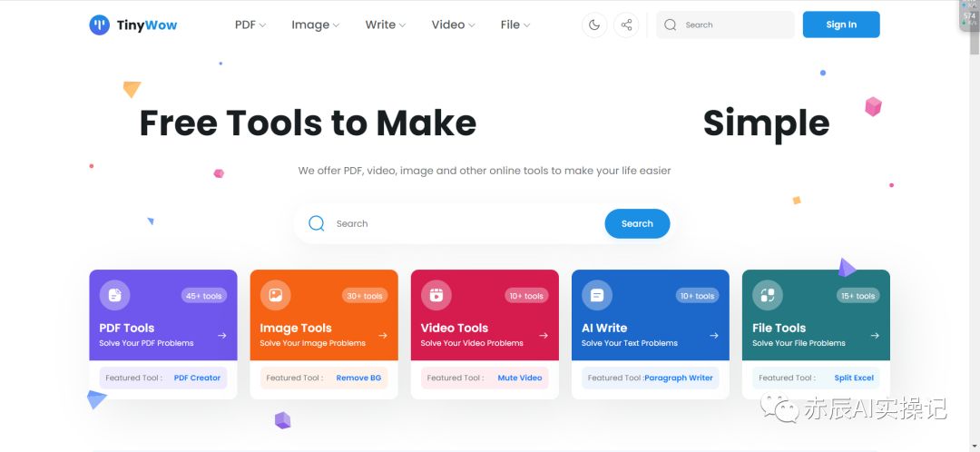This screenshot has height=452, width=980.
Task: Click arrow on Image Tools card
Action: (x=383, y=336)
